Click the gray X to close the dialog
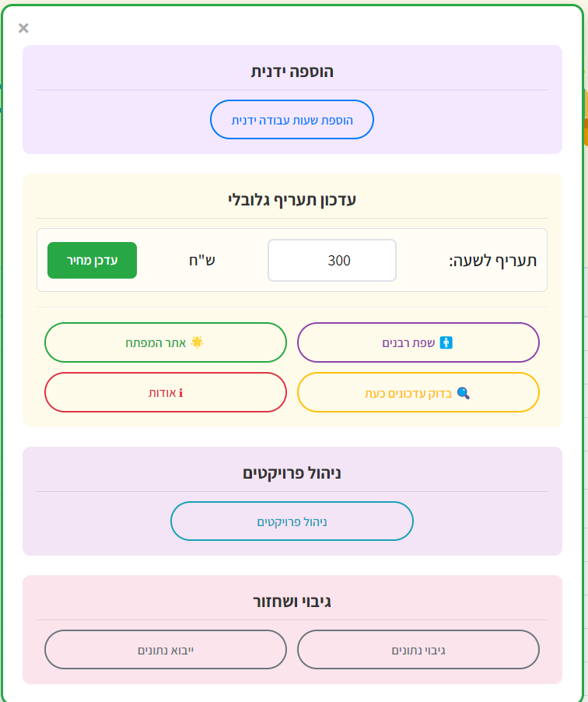The height and width of the screenshot is (702, 588). (x=23, y=28)
